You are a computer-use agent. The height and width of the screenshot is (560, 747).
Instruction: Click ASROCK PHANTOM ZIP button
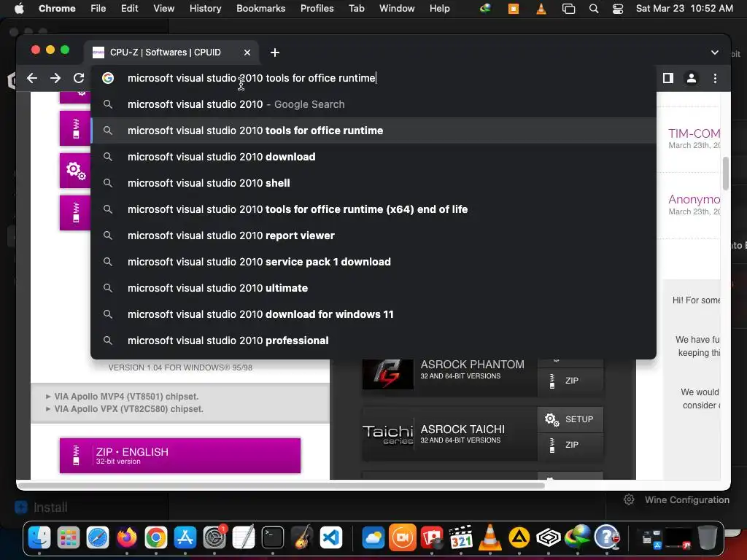tap(570, 381)
